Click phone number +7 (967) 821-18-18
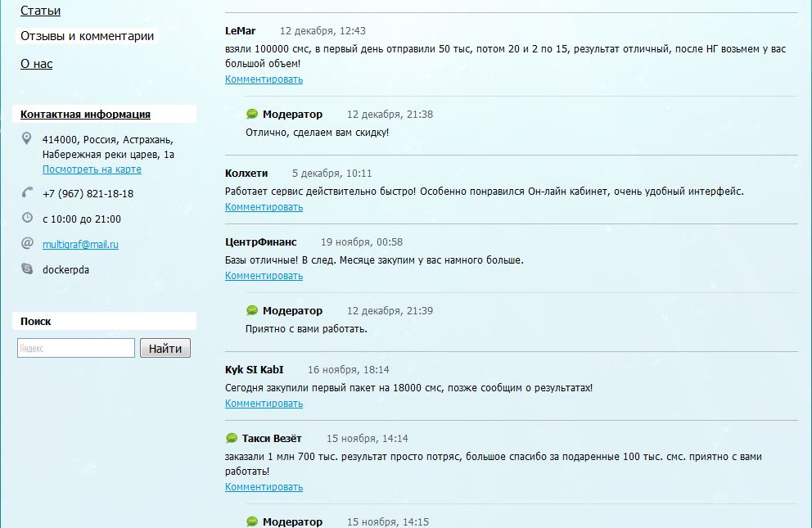 pyautogui.click(x=88, y=193)
